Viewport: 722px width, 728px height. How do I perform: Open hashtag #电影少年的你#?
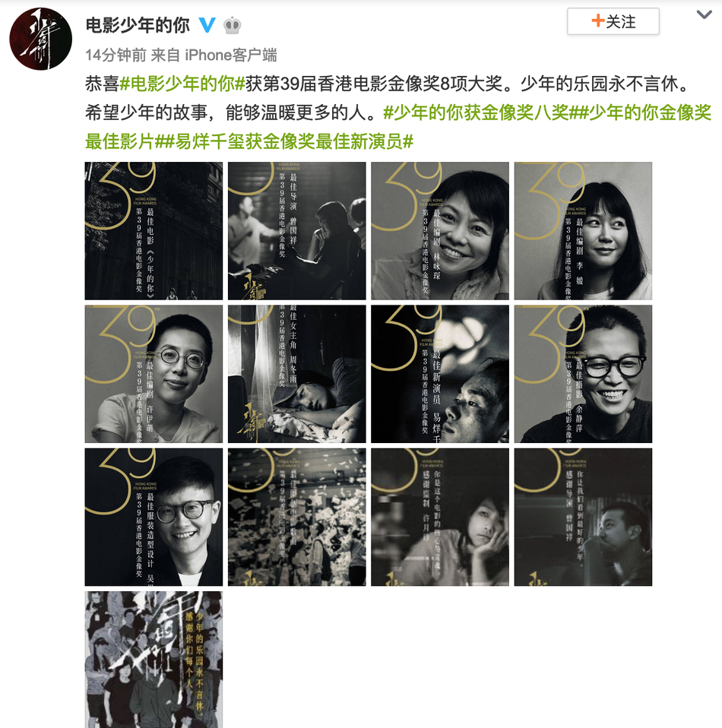(x=182, y=84)
